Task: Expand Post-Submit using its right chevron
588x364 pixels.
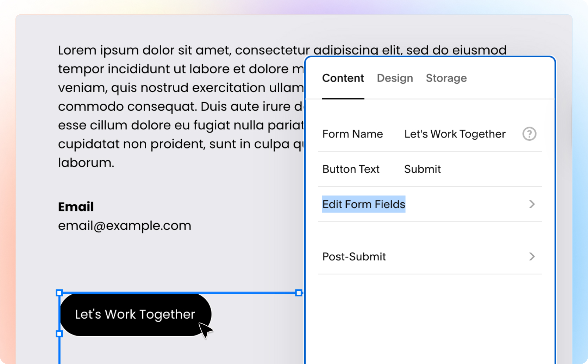Action: coord(532,257)
